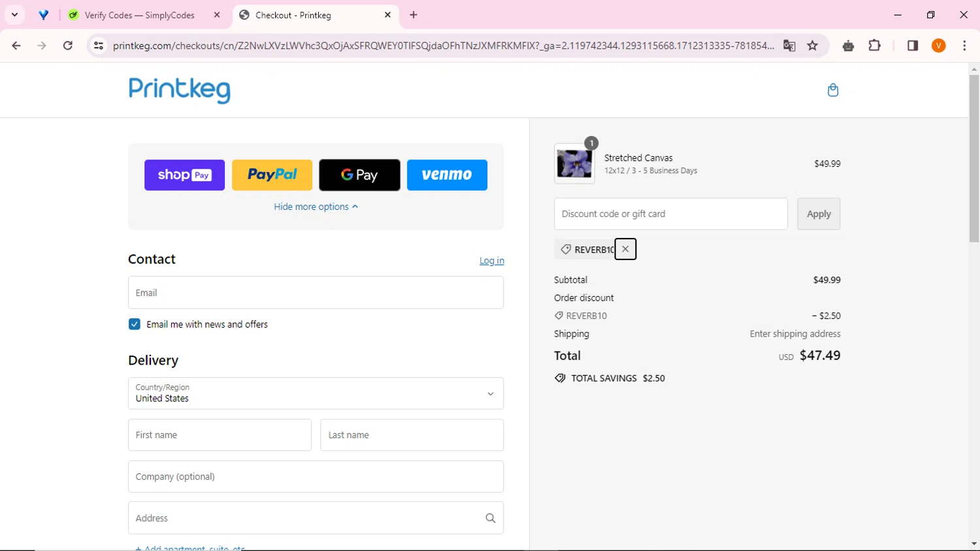The height and width of the screenshot is (551, 980).
Task: Open the Country/Region dropdown
Action: 316,393
